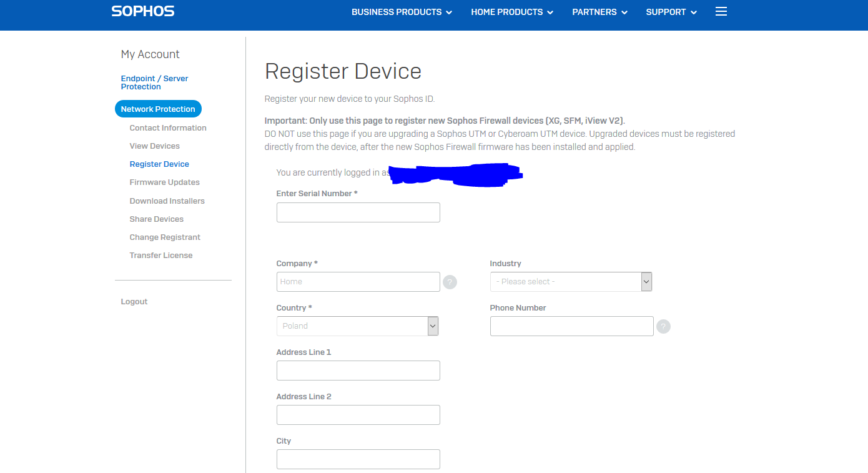Open Endpoint / Server Protection section
This screenshot has height=473, width=868.
click(154, 82)
